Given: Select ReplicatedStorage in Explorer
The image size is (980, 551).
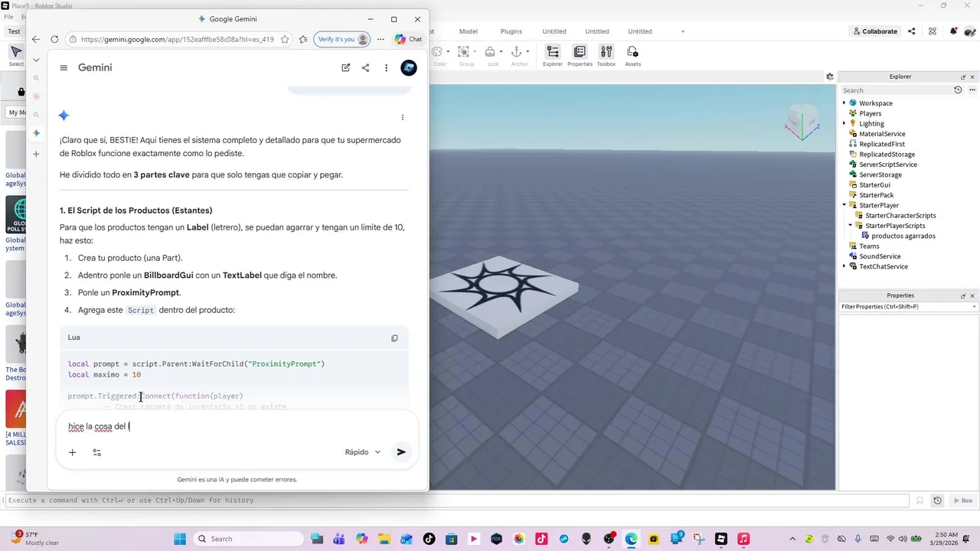Looking at the screenshot, I should (887, 155).
